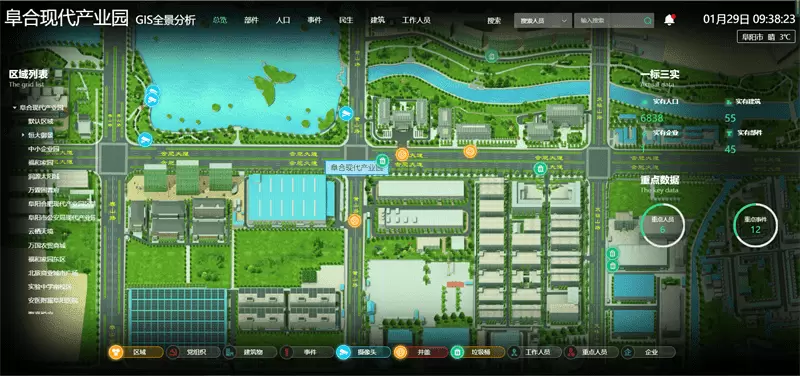Select the trash bin marker in the top park

coord(491,56)
